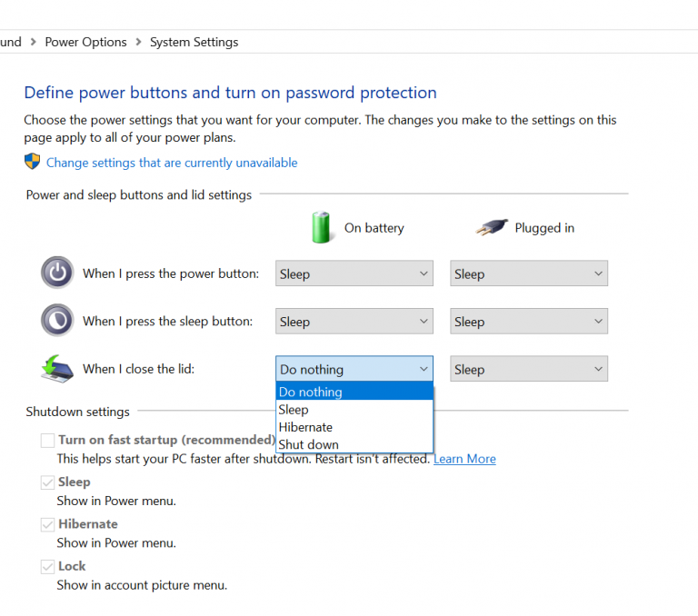Open Change settings currently unavailable link
This screenshot has width=698, height=616.
click(x=172, y=163)
